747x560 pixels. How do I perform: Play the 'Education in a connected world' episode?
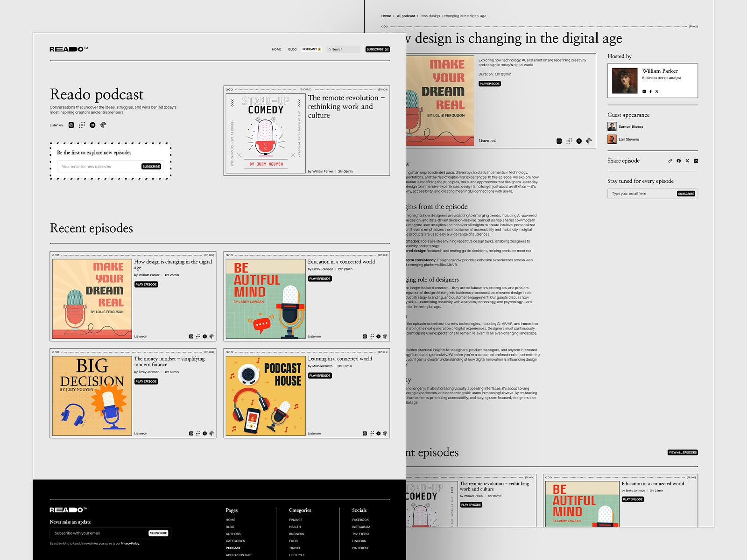point(320,278)
